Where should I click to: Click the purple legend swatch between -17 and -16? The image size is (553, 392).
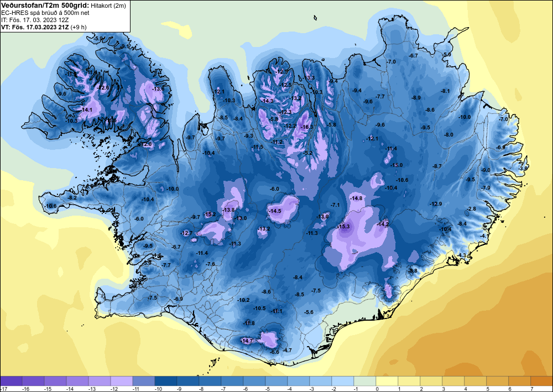click(x=11, y=381)
